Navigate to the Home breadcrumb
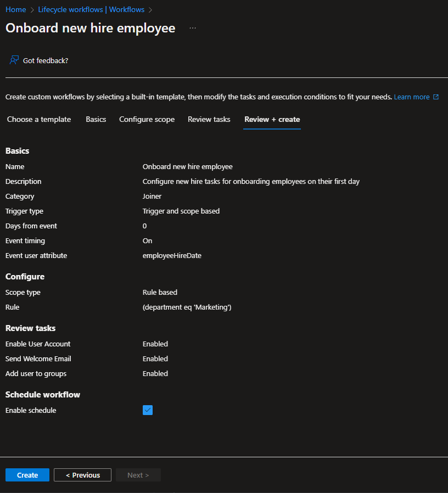 (x=15, y=10)
